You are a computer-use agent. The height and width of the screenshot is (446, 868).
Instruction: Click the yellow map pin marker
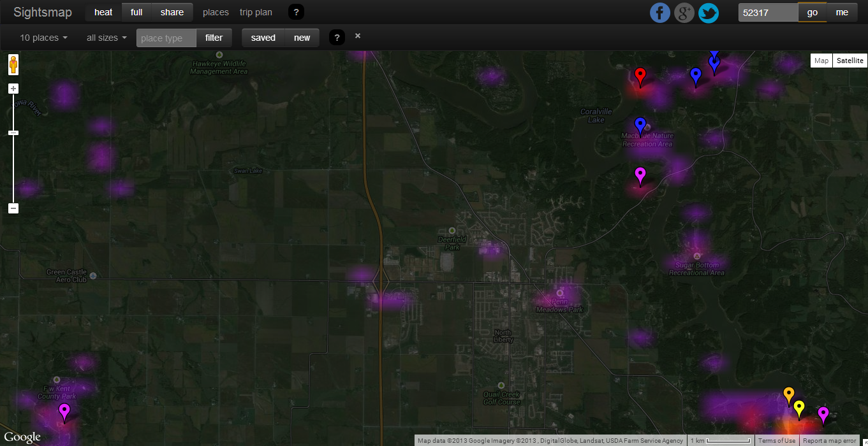click(799, 408)
